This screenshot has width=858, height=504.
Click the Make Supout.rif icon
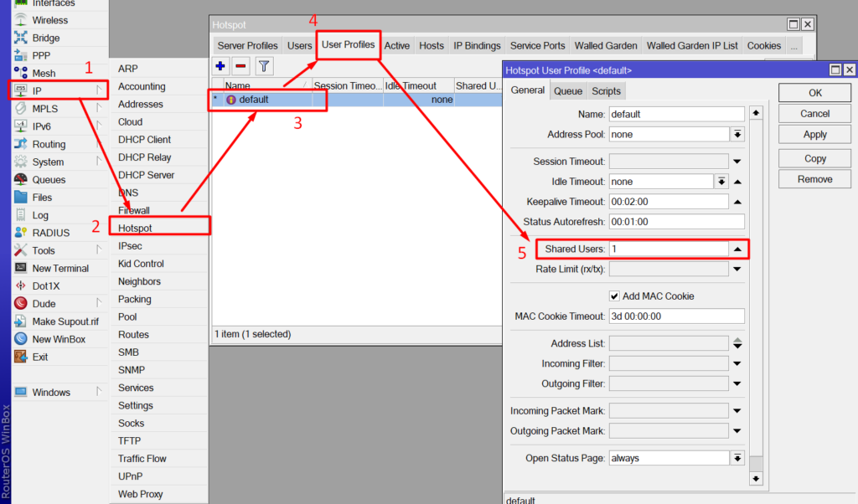pos(21,321)
